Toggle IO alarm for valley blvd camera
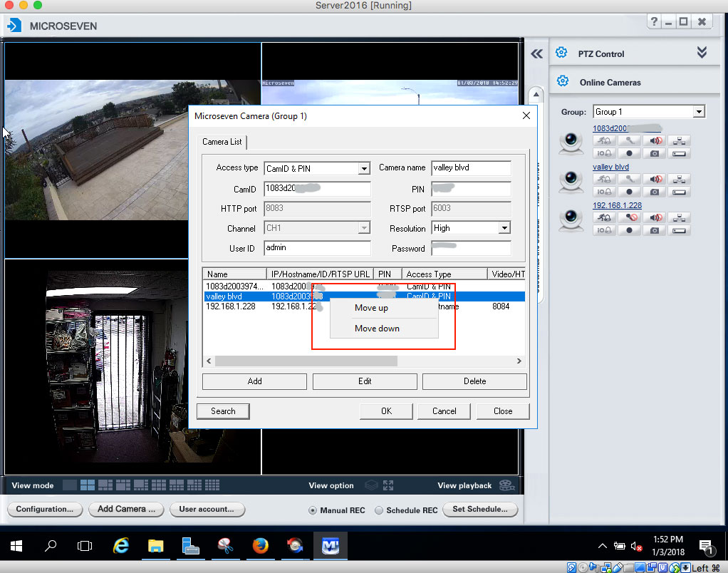Screen dimensions: 728x573 [x=604, y=192]
